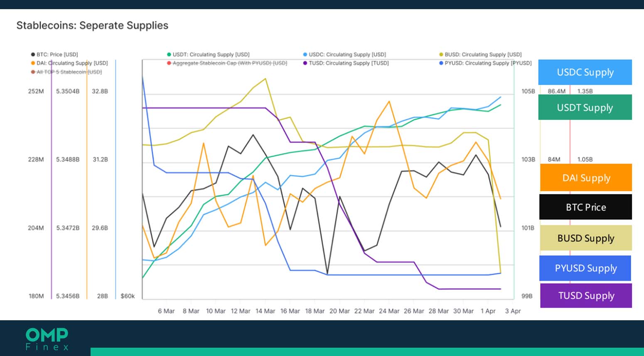Viewport: 644px width, 356px height.
Task: Click the OMP Finex logo
Action: [47, 339]
